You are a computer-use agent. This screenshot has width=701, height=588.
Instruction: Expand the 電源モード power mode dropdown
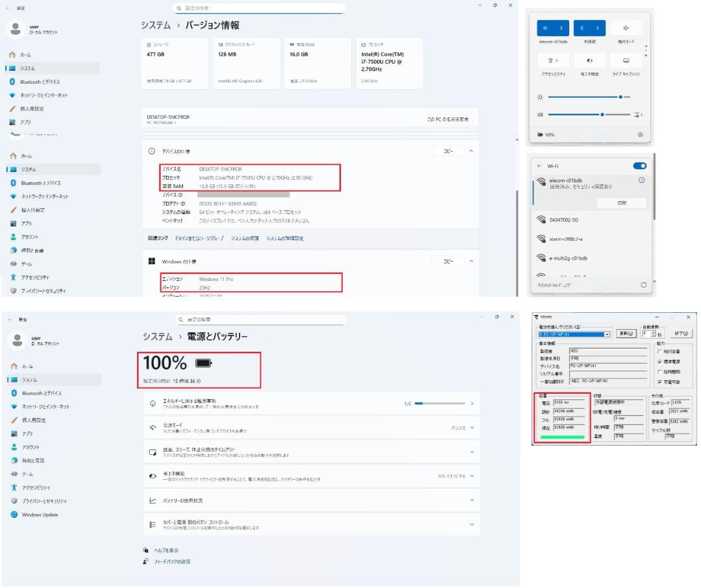471,428
